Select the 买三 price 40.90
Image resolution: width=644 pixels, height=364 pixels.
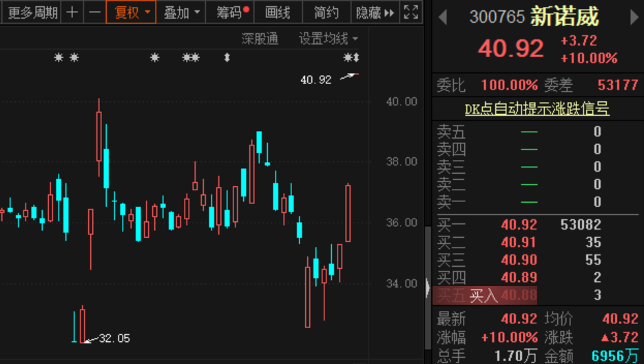[x=519, y=260]
